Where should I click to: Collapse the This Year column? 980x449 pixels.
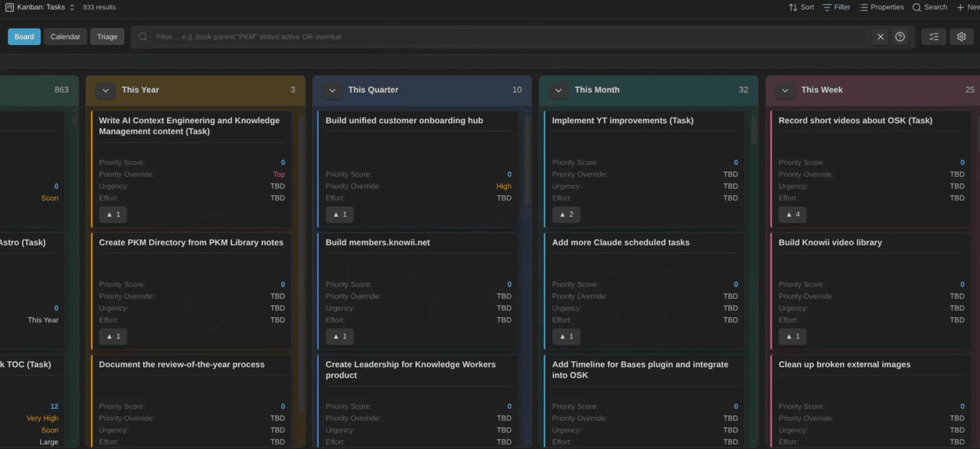point(106,90)
